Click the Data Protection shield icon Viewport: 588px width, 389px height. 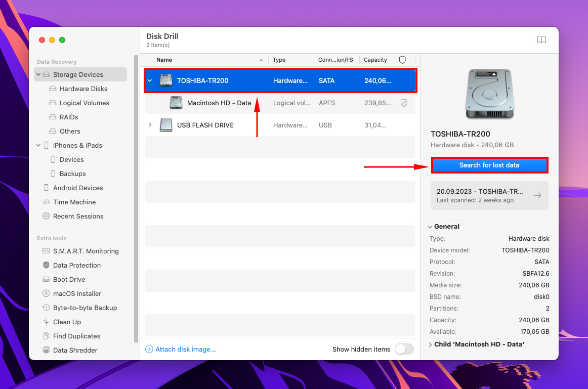tap(46, 266)
